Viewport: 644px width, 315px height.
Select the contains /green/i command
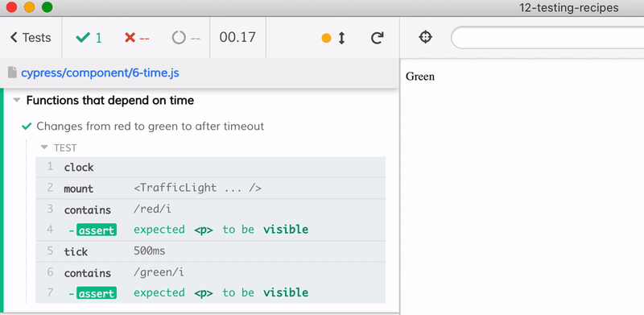click(210, 272)
